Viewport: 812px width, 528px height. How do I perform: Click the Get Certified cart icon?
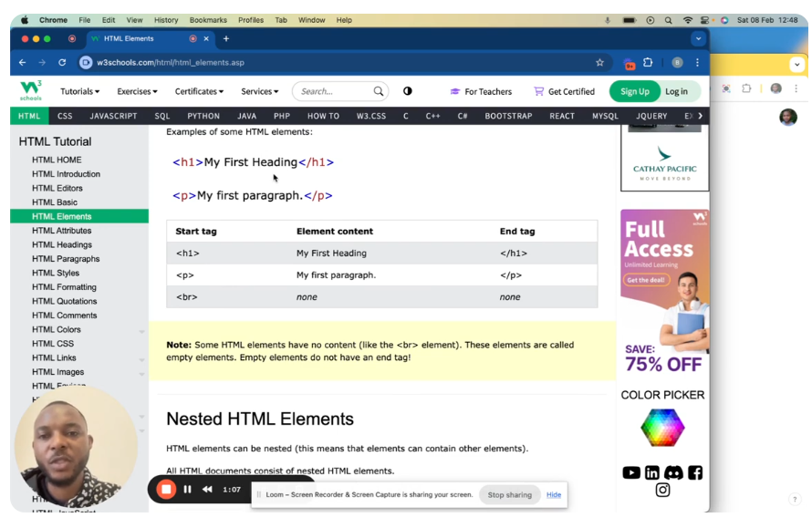538,91
